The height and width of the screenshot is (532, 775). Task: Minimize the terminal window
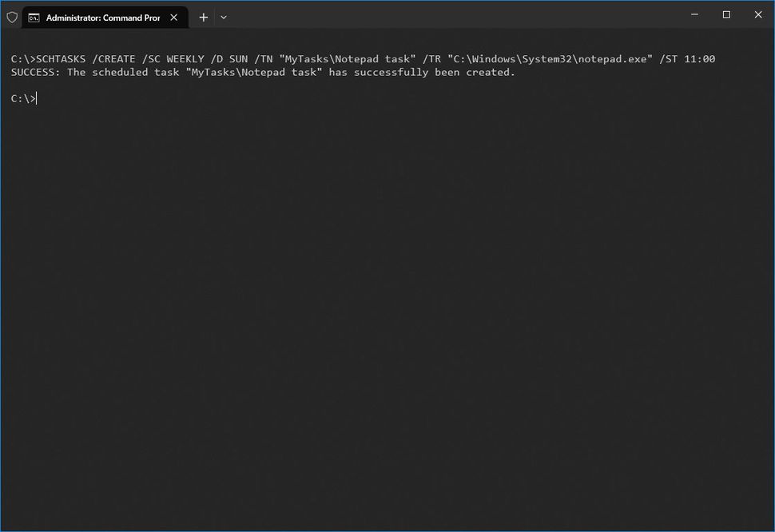(x=694, y=14)
